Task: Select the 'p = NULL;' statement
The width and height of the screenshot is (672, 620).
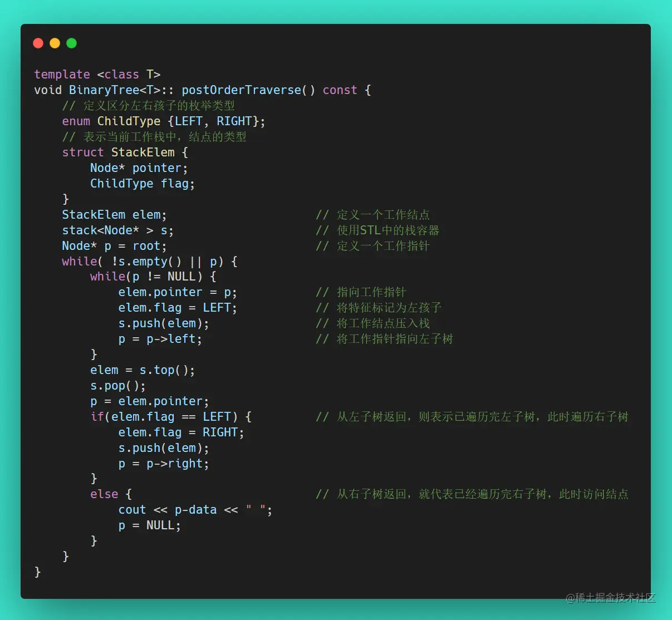Action: [x=150, y=525]
